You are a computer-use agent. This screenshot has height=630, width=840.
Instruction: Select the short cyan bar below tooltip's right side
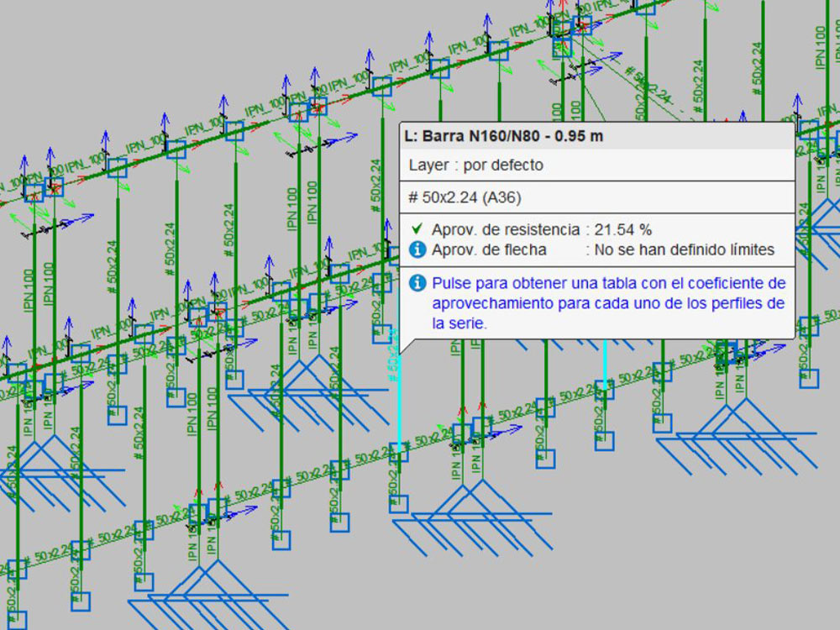point(605,363)
